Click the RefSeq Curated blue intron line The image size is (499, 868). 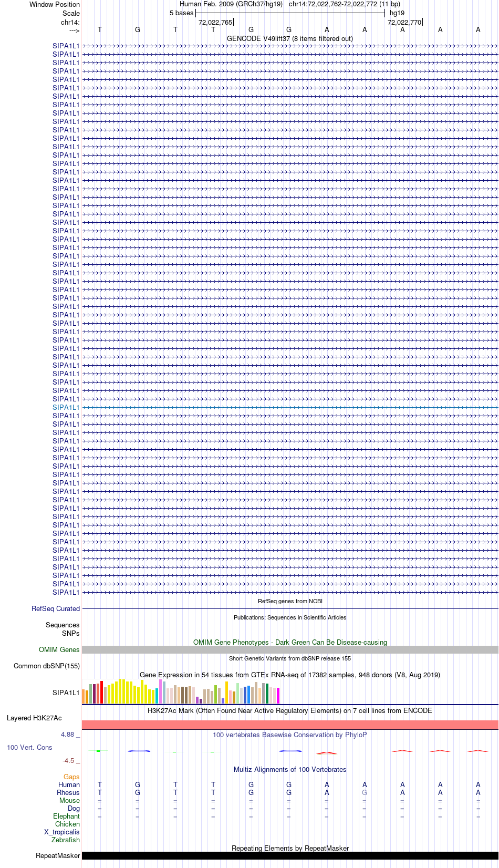click(x=290, y=608)
